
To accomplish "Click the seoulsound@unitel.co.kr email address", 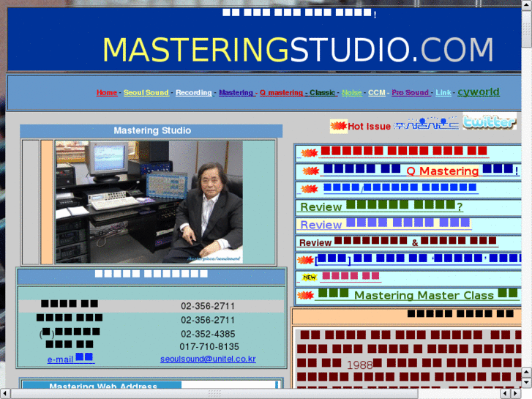I will 208,359.
